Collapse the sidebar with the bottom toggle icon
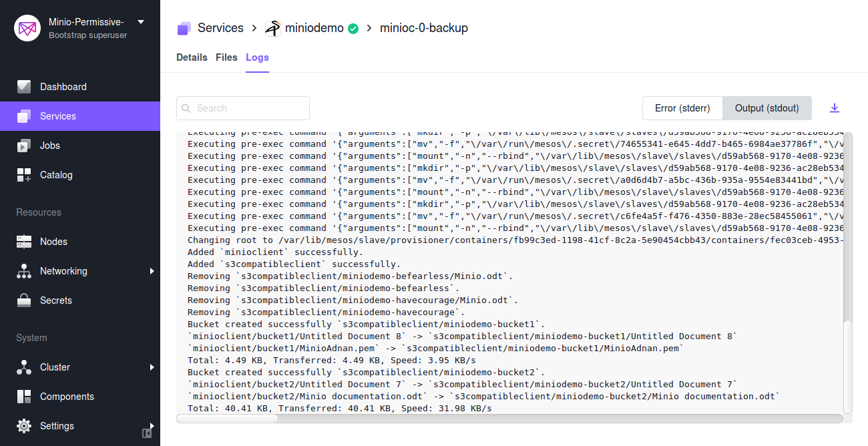This screenshot has width=868, height=446. pos(147,433)
